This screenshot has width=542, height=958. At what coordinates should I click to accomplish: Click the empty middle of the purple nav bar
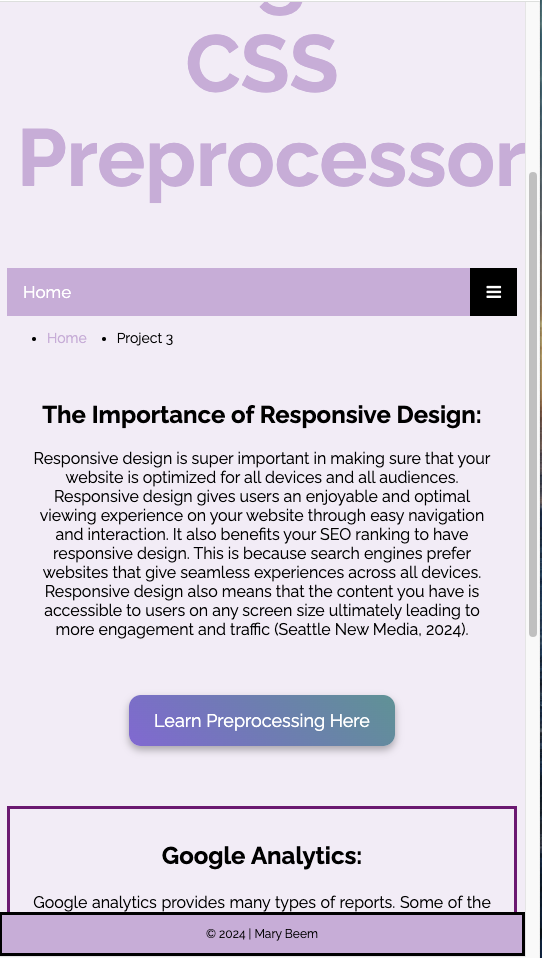(x=269, y=292)
